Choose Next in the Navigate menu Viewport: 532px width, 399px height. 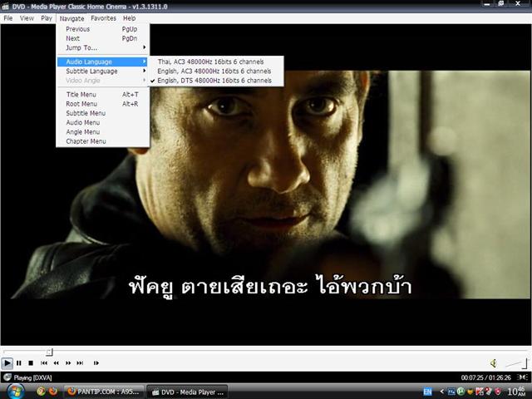[102, 39]
